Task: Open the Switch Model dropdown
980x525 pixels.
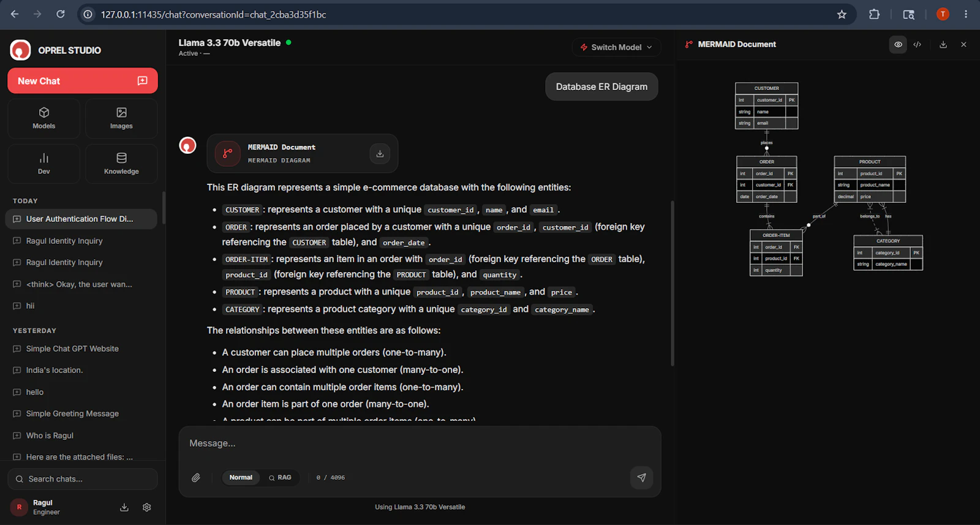Action: 617,47
